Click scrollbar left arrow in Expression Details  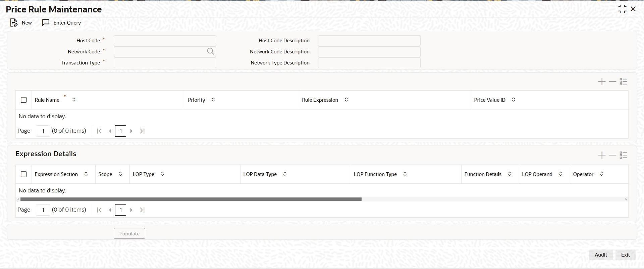[18, 199]
